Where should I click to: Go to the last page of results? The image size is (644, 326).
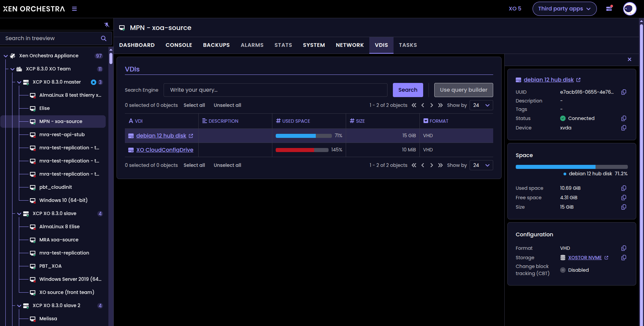440,105
